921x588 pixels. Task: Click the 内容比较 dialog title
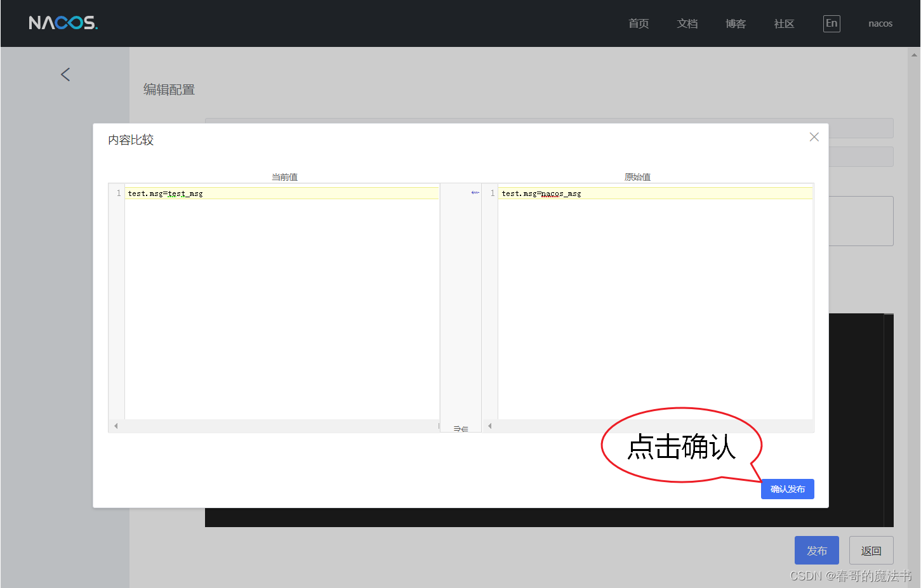point(131,140)
